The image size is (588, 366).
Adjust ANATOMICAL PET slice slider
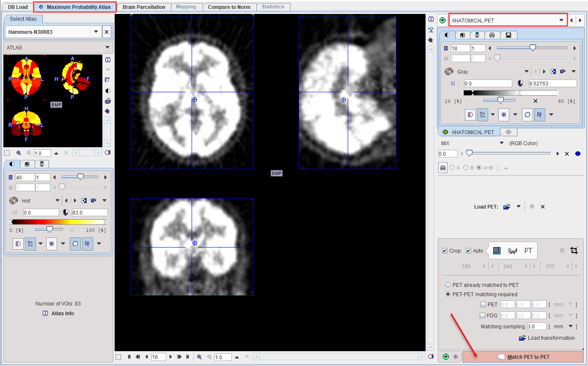point(532,48)
